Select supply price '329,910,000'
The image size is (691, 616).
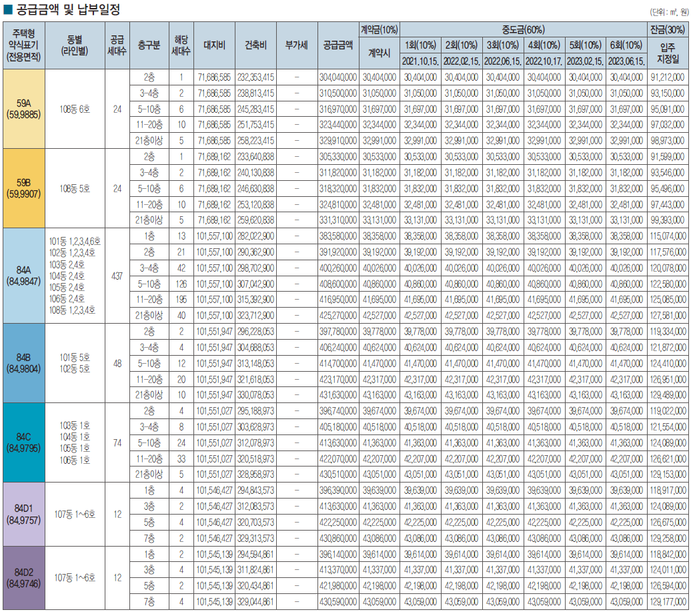point(338,141)
